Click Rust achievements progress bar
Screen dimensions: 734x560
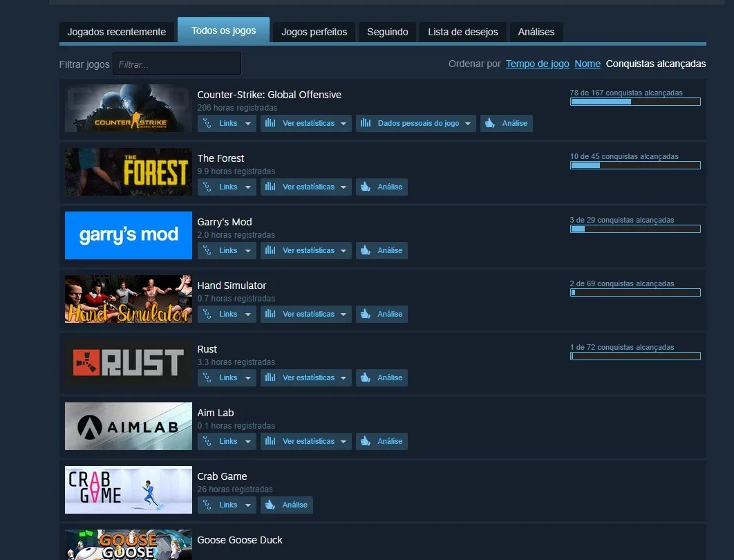pyautogui.click(x=635, y=356)
